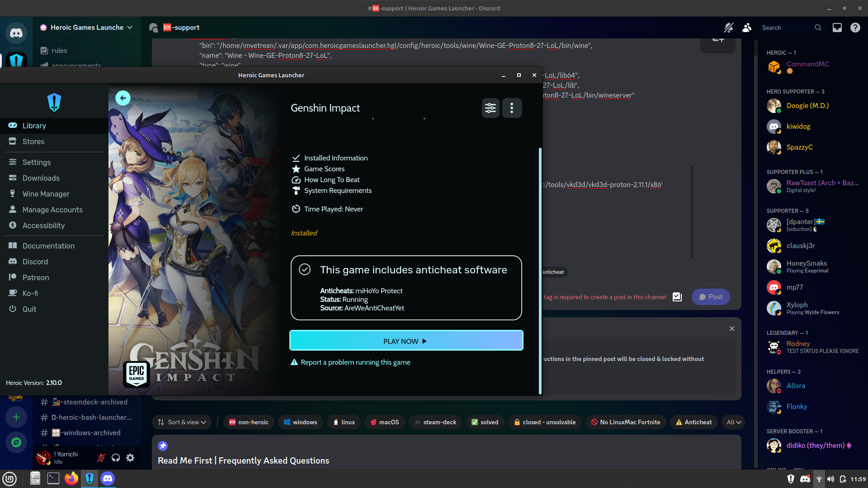
Task: Toggle headphones deafen button
Action: click(116, 458)
